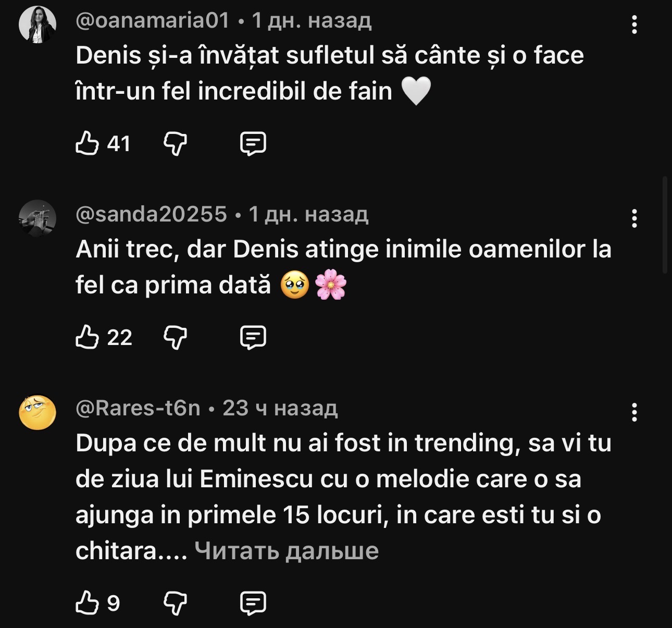Open @Rares-t6n's channel via username
This screenshot has height=628, width=672.
(x=138, y=408)
